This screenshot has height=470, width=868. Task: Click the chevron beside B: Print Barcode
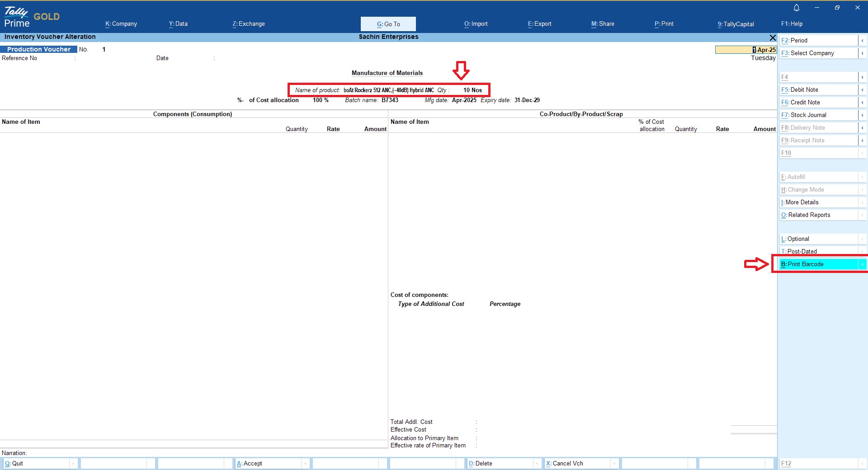862,264
